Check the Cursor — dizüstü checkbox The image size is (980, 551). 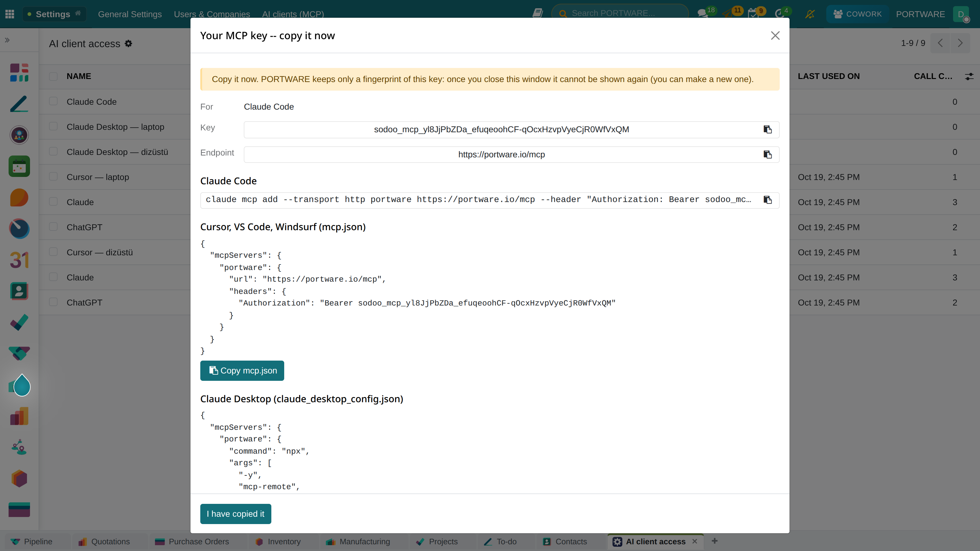53,252
